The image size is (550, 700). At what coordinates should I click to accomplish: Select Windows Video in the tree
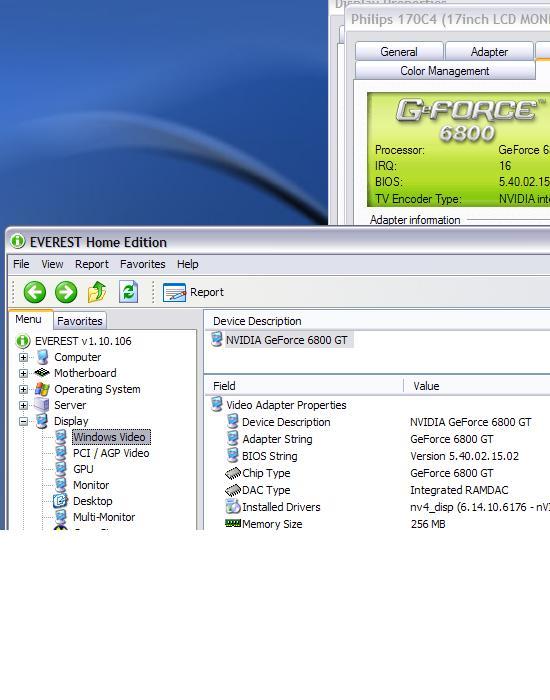tap(111, 437)
